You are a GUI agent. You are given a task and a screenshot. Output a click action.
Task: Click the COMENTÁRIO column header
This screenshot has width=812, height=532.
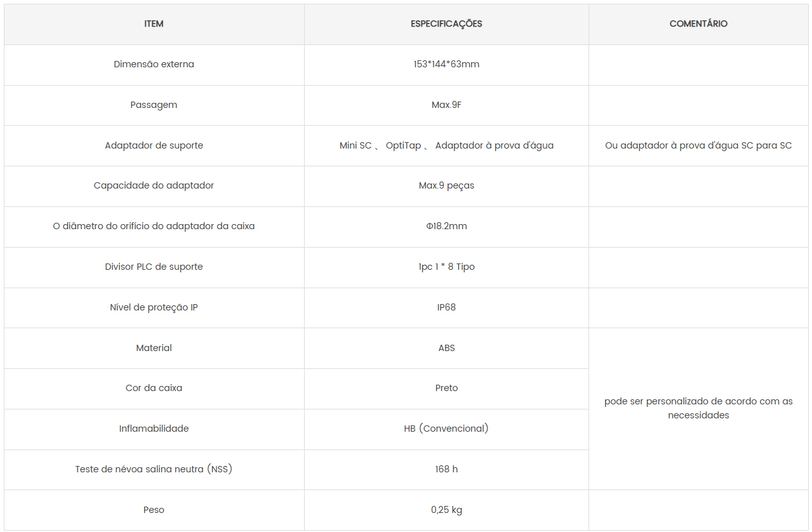(698, 24)
